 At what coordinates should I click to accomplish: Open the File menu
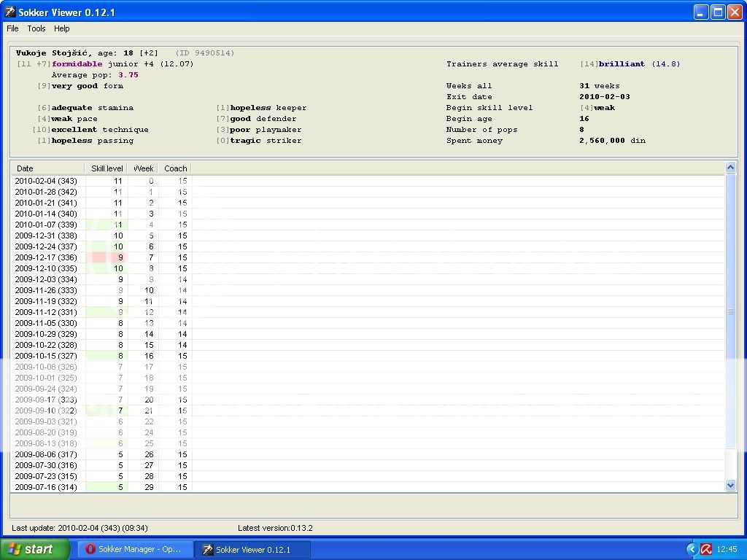click(x=12, y=28)
